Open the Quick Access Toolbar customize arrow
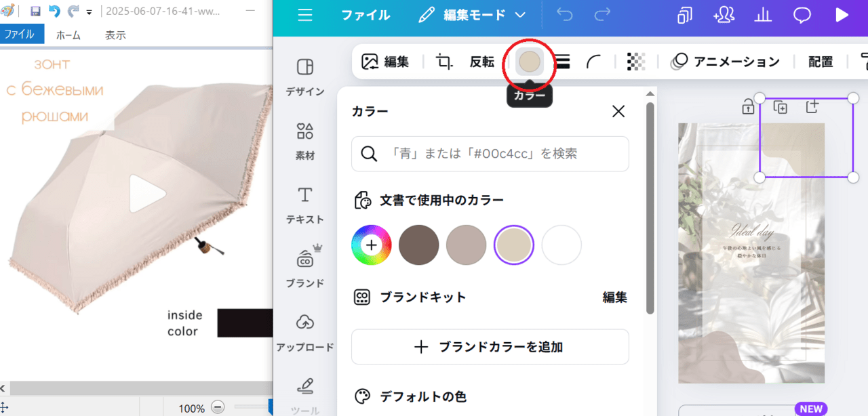 [90, 12]
